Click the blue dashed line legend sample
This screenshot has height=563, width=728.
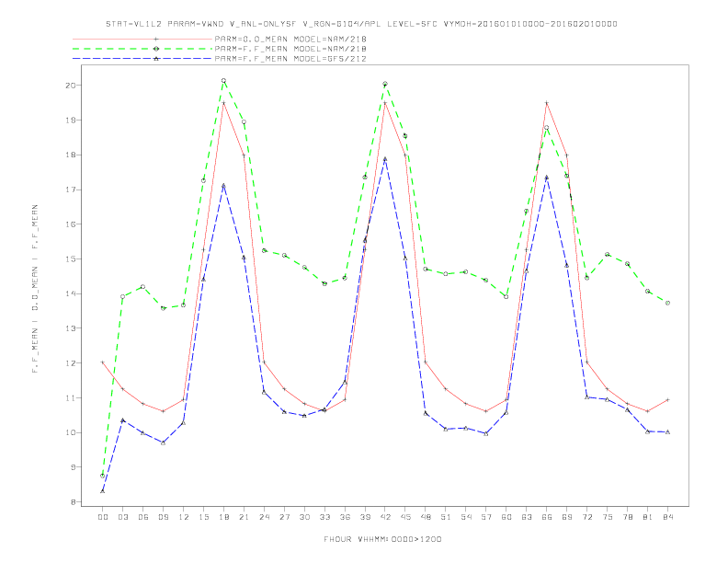pyautogui.click(x=142, y=59)
